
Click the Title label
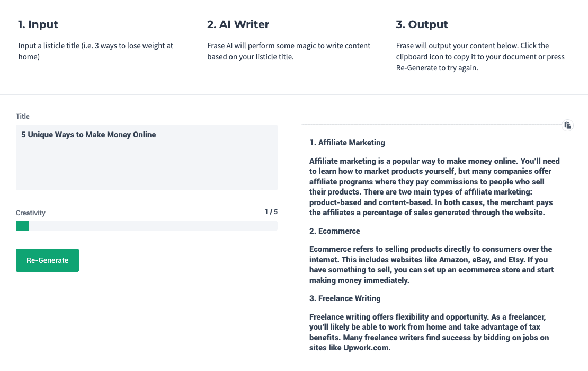click(x=22, y=116)
